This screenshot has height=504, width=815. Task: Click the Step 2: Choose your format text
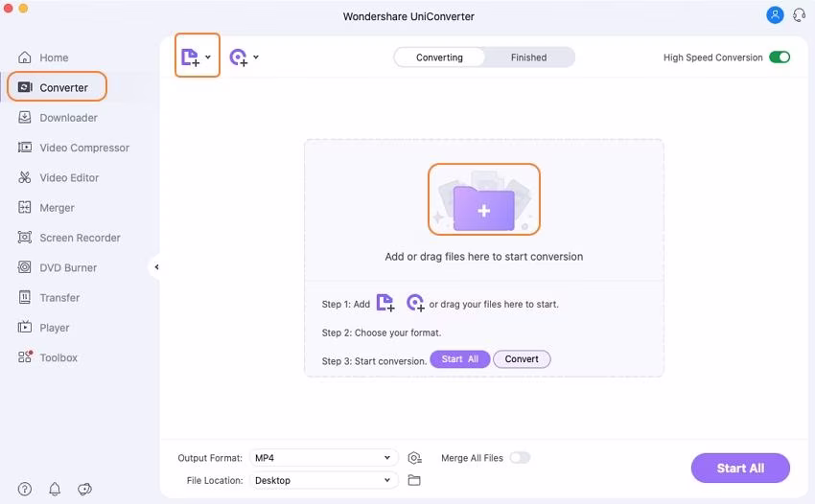pos(381,332)
